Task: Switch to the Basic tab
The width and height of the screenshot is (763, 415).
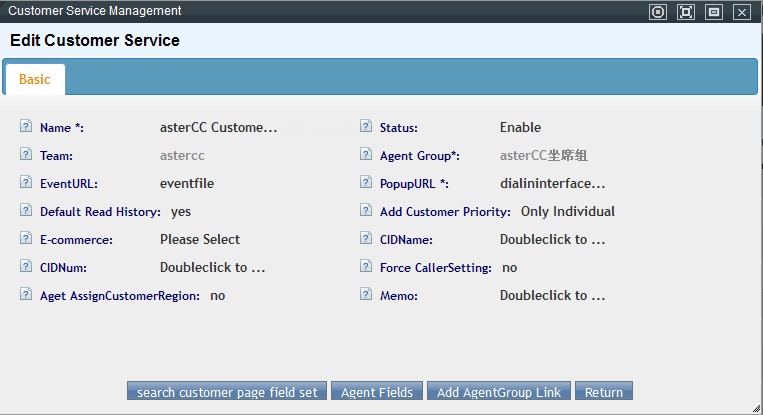Action: tap(34, 79)
